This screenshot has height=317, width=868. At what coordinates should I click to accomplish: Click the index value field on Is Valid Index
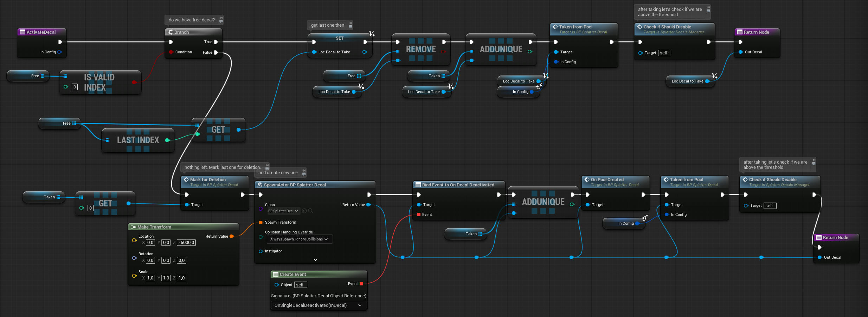[75, 87]
